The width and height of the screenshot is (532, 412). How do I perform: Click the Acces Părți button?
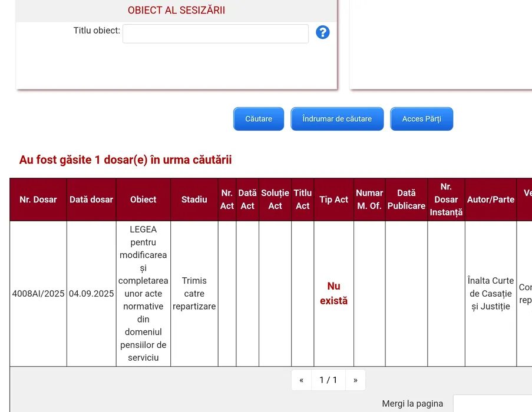[x=421, y=119]
